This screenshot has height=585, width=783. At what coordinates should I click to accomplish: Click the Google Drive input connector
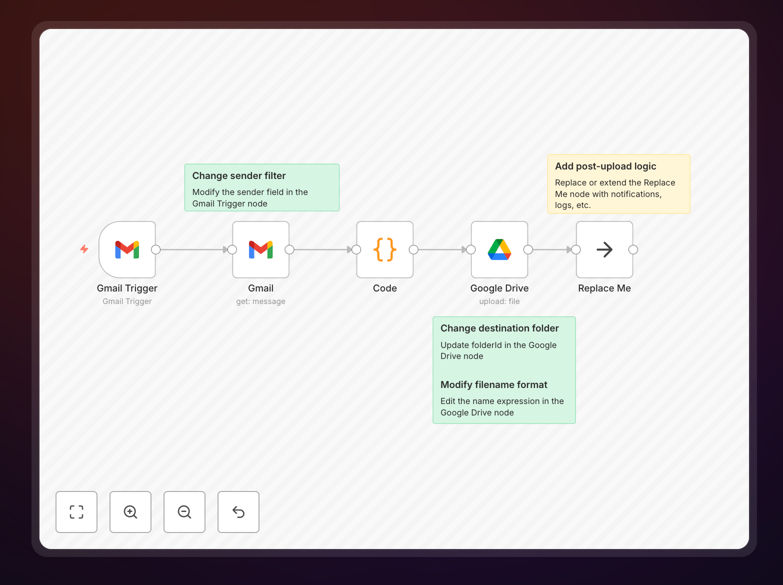coord(471,249)
